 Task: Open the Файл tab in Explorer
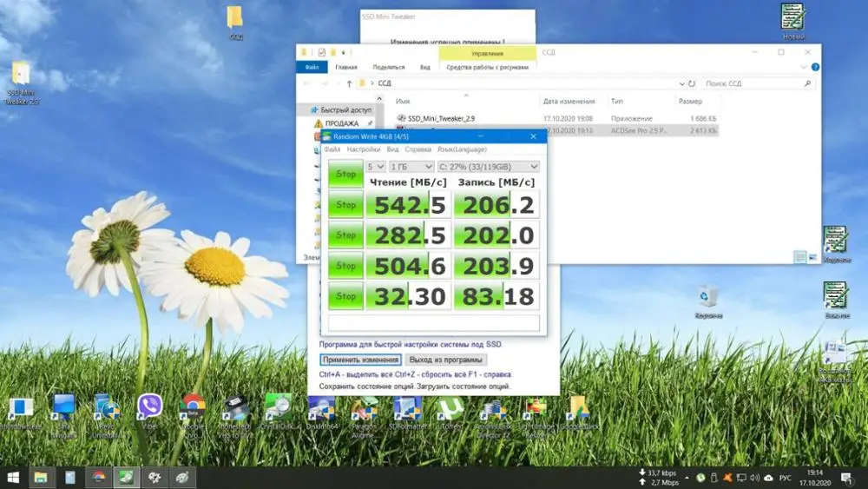(x=312, y=67)
